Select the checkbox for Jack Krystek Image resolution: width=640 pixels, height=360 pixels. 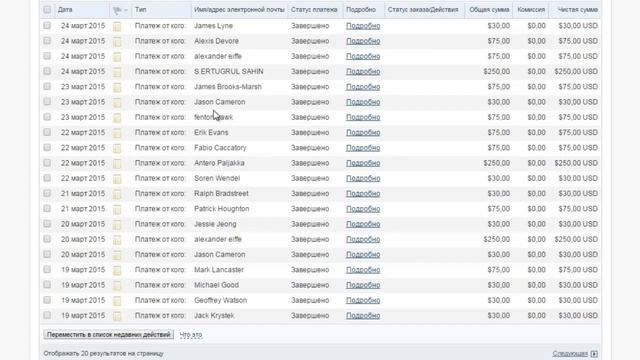pos(47,315)
